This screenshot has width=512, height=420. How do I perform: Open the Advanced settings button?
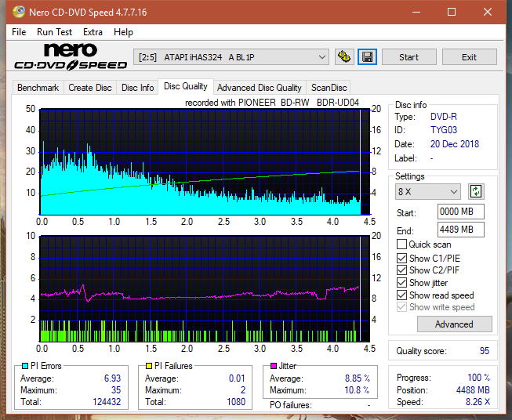[454, 324]
